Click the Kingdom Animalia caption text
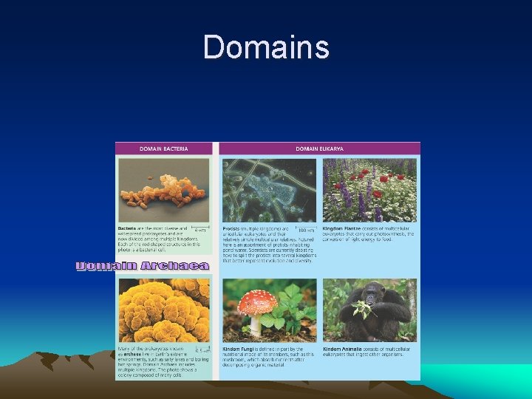This screenshot has height=399, width=532. click(366, 352)
